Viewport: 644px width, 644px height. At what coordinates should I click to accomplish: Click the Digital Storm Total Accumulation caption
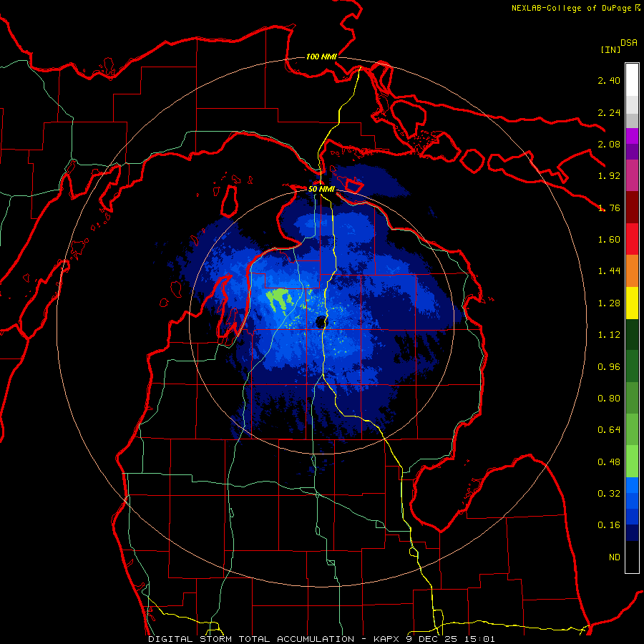[x=321, y=639]
